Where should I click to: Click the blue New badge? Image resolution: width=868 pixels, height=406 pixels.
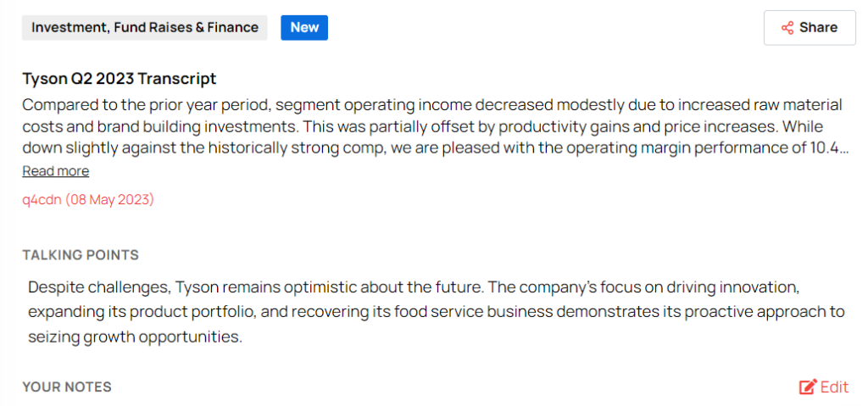[304, 27]
